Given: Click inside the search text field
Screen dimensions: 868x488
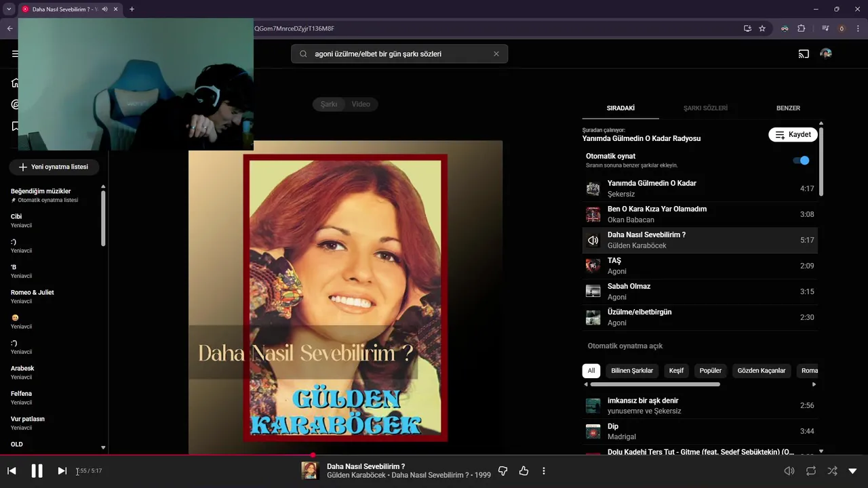Looking at the screenshot, I should click(x=399, y=54).
